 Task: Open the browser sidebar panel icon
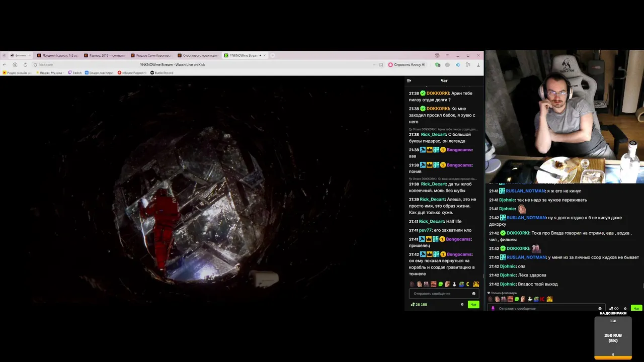click(x=4, y=55)
